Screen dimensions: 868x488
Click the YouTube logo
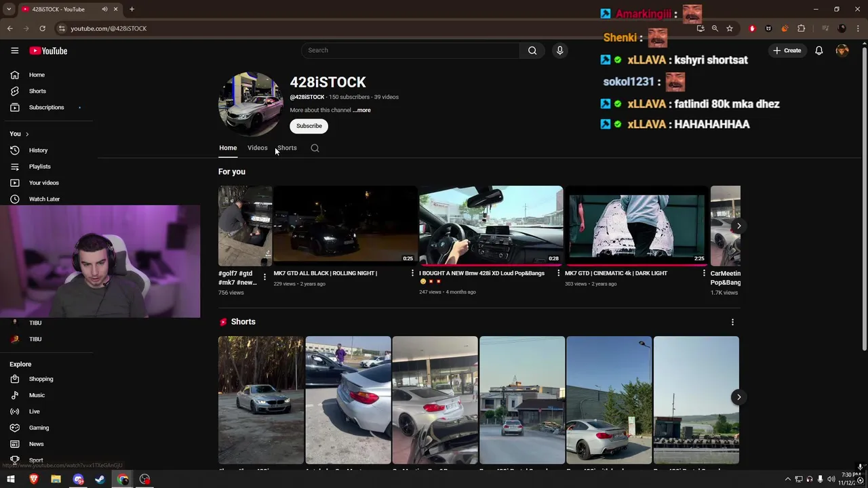click(x=48, y=51)
